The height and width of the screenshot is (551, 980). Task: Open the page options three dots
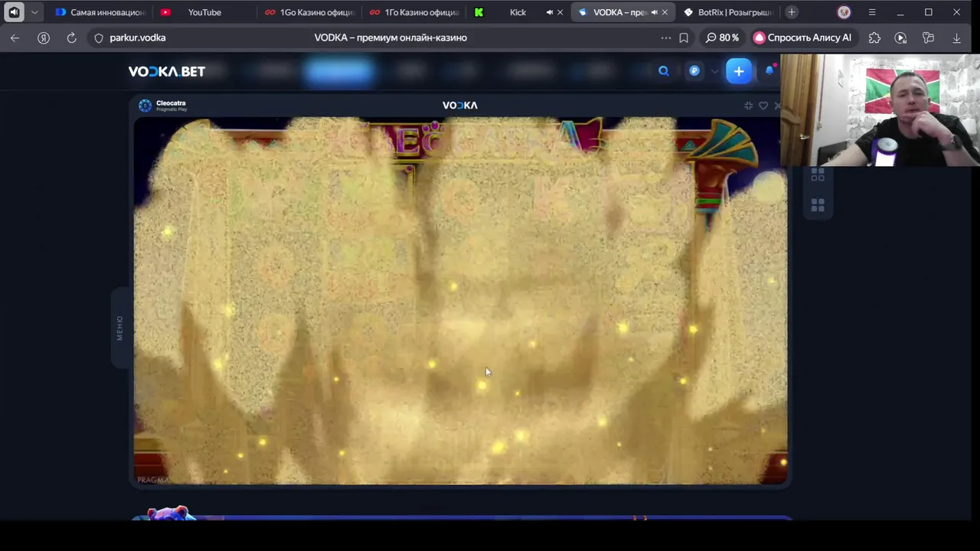pos(666,37)
